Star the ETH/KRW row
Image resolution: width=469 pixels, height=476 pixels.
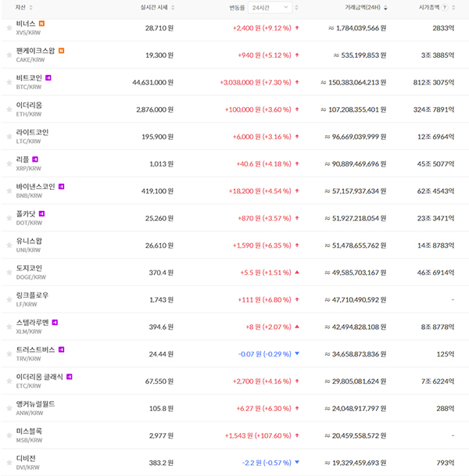tap(9, 109)
